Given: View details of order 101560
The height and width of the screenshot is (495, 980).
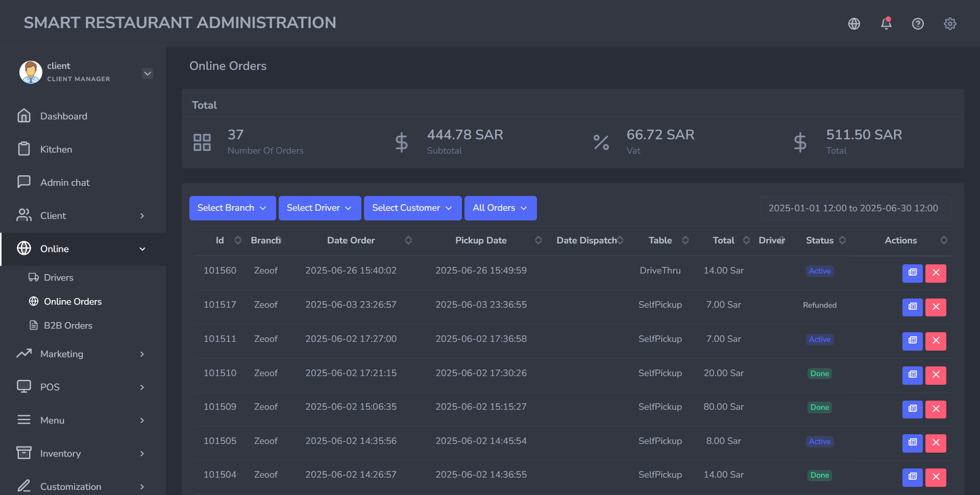Looking at the screenshot, I should [x=913, y=273].
